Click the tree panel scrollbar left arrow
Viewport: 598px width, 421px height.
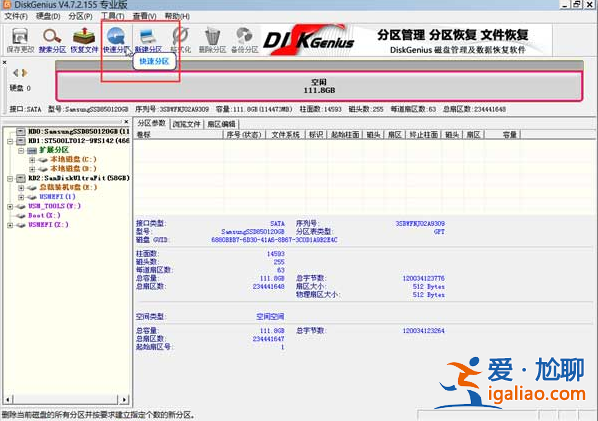pyautogui.click(x=7, y=400)
